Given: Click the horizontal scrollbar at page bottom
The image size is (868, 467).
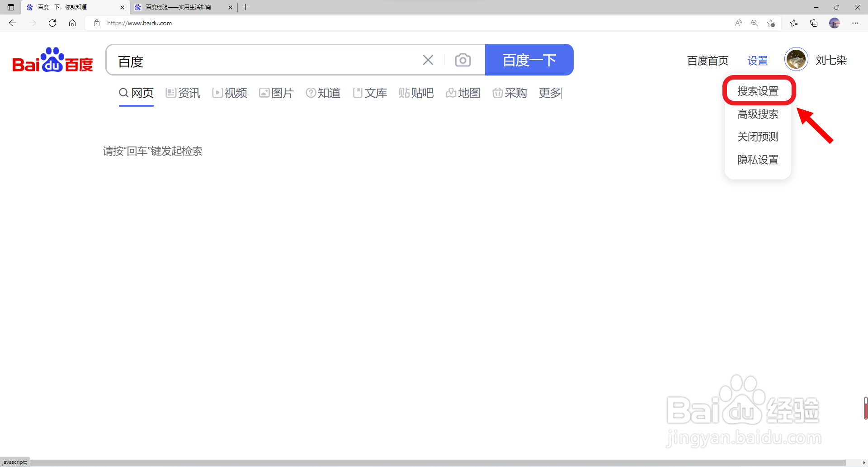Looking at the screenshot, I should (438, 462).
